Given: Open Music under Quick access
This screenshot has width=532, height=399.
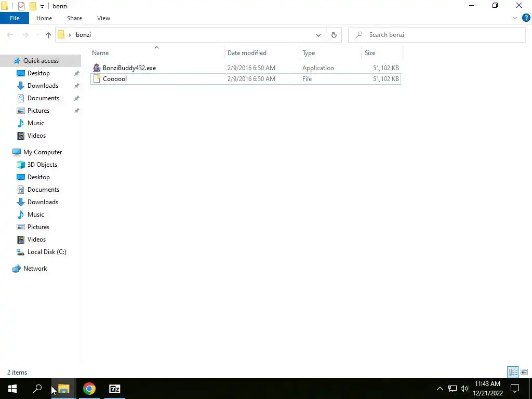Looking at the screenshot, I should (36, 123).
